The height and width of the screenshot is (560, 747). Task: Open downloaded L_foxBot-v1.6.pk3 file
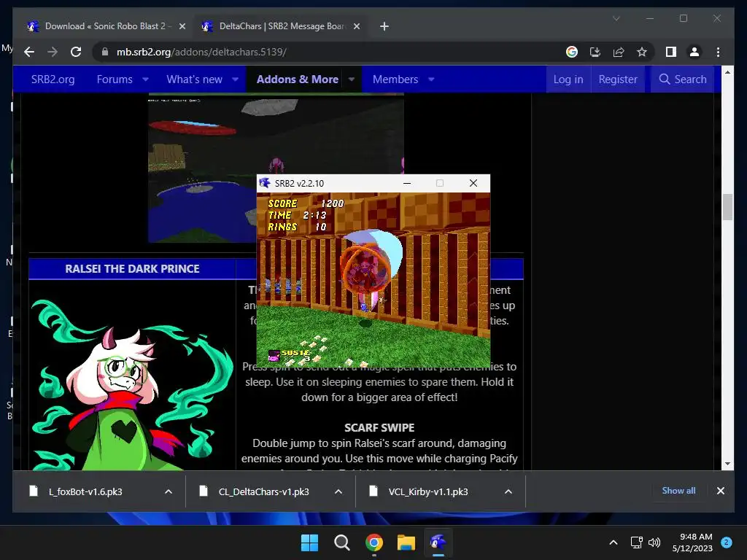[86, 491]
